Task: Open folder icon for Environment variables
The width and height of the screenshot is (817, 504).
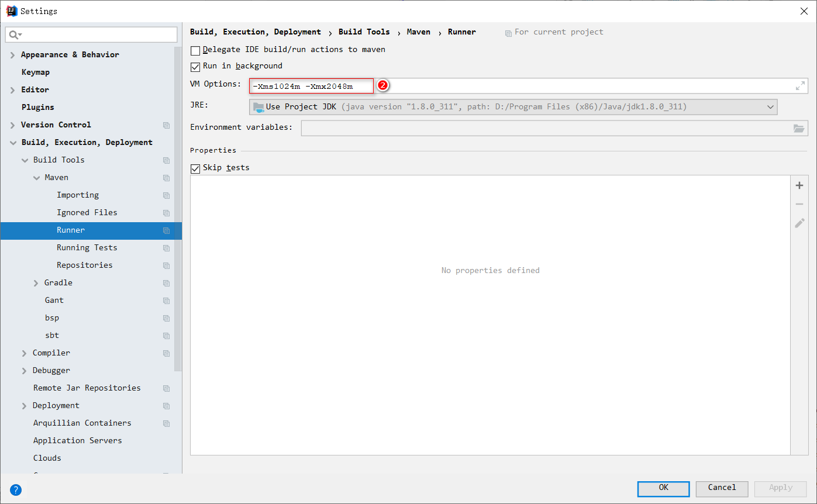Action: point(799,128)
